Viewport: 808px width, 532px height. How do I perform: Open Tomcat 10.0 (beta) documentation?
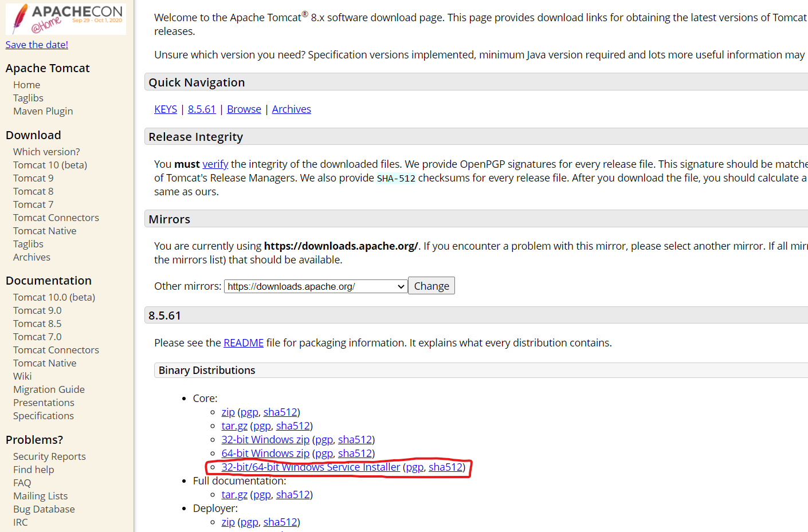(54, 297)
